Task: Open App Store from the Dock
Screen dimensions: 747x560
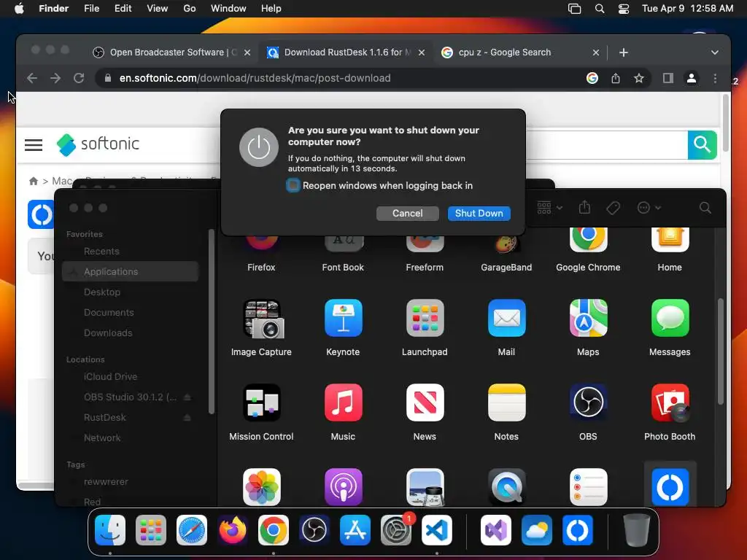Action: click(355, 530)
